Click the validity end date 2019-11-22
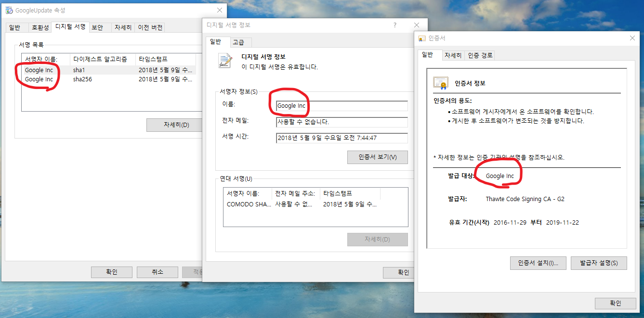The image size is (644, 318). click(x=563, y=223)
